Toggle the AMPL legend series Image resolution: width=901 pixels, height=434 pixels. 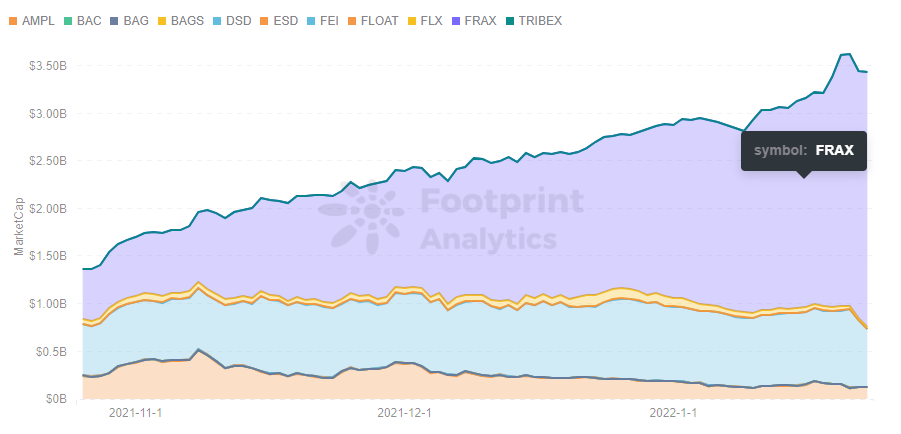(x=37, y=20)
